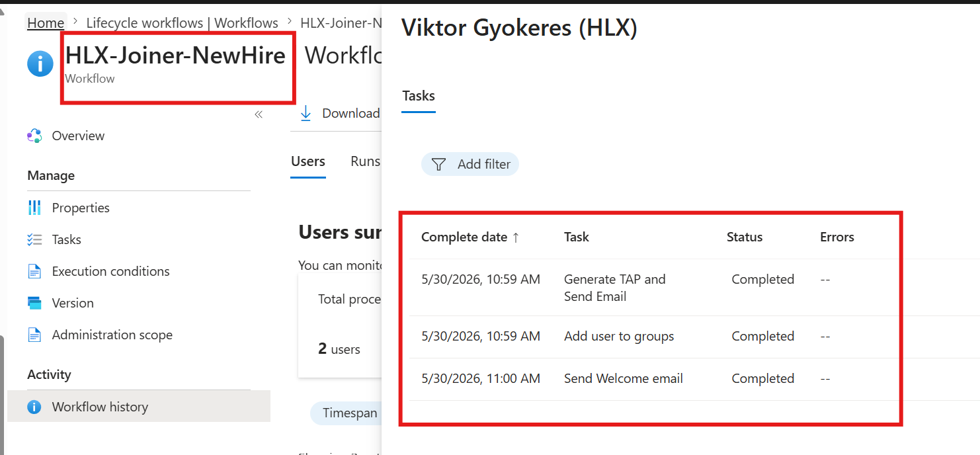Open Lifecycle workflows | Workflows breadcrumb
980x455 pixels.
182,22
